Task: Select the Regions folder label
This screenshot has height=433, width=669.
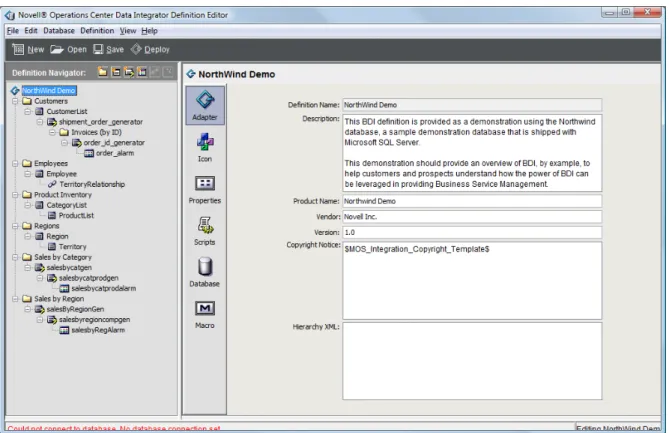Action: tap(47, 226)
